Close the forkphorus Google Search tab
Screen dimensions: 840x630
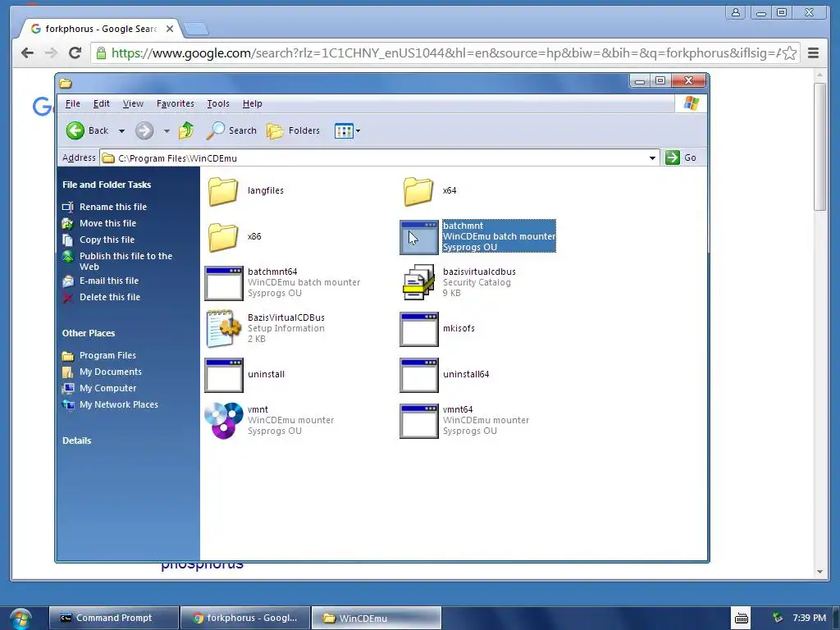pyautogui.click(x=169, y=29)
